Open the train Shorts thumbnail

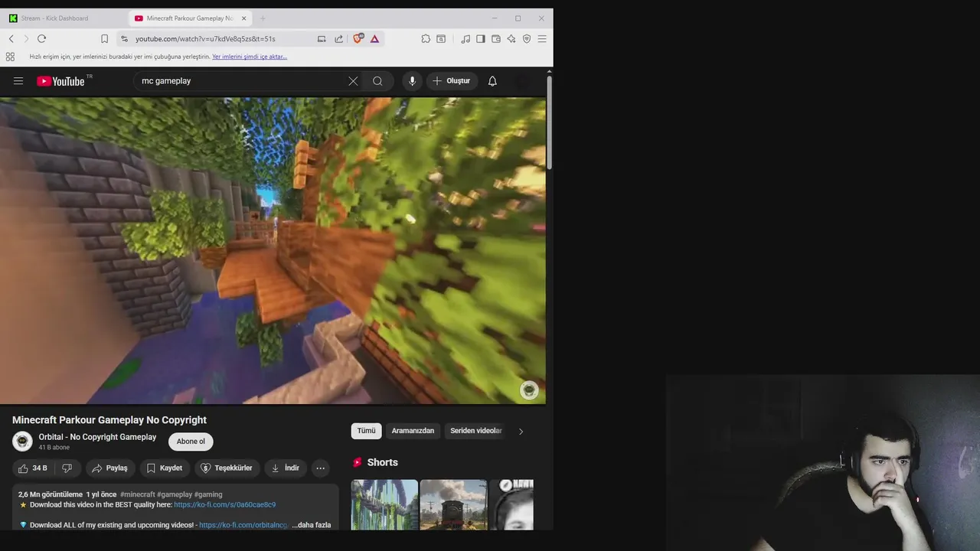click(x=453, y=505)
